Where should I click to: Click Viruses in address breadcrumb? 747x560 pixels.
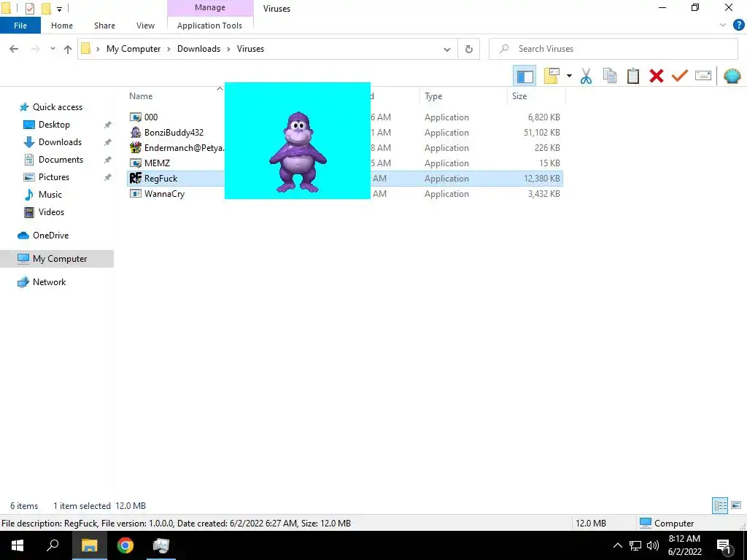(x=251, y=49)
